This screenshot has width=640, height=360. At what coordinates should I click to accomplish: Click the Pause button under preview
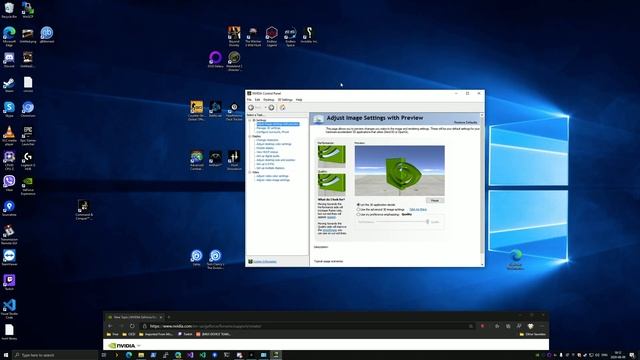coord(435,200)
